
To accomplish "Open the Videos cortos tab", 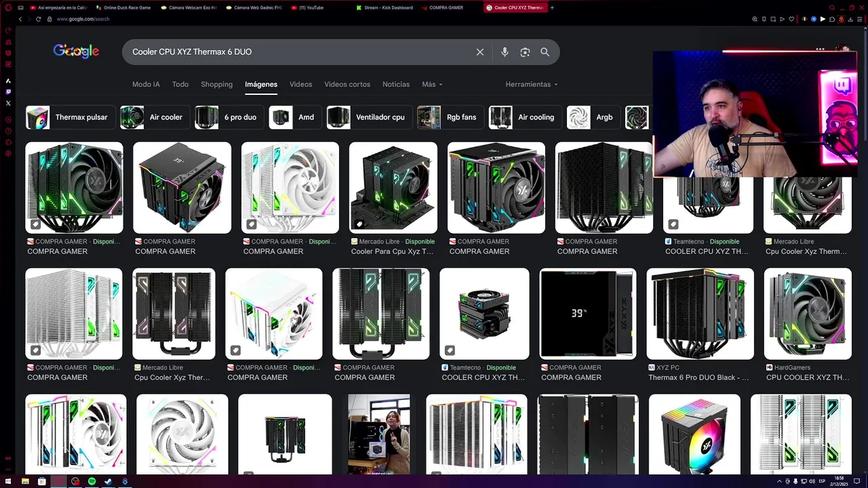I will [347, 84].
